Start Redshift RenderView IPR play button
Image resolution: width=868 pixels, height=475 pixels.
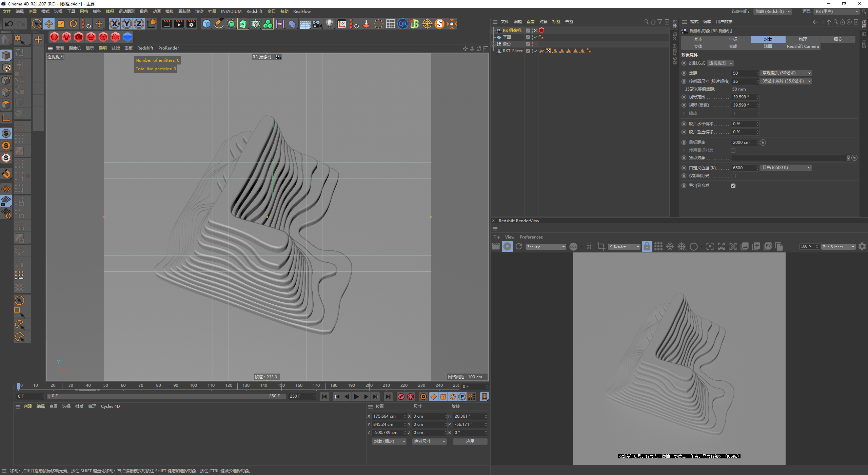[x=507, y=247]
